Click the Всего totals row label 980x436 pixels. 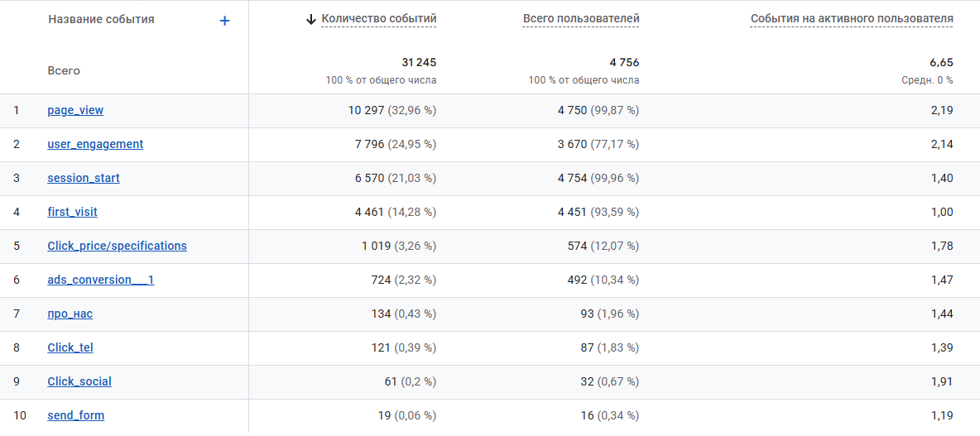64,70
